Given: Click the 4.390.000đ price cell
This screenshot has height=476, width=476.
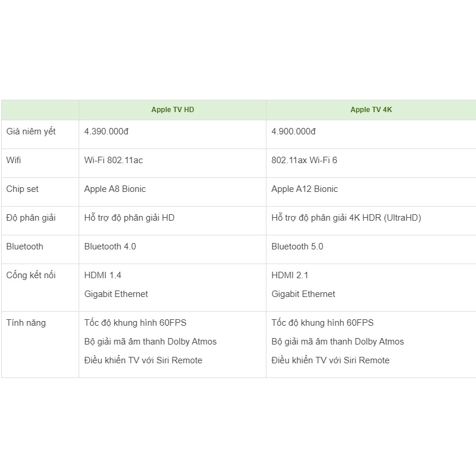Looking at the screenshot, I should tap(106, 131).
